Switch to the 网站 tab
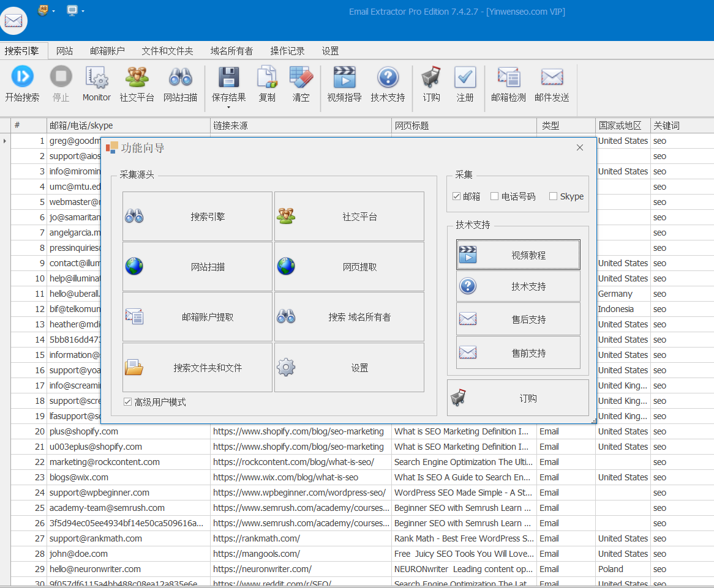This screenshot has width=714, height=588. pos(65,51)
